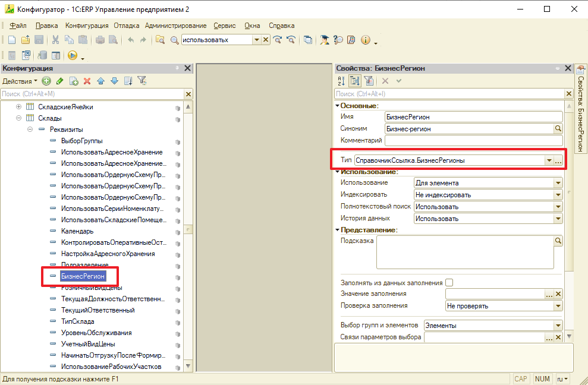Add a new object with green plus
The width and height of the screenshot is (588, 385).
(46, 81)
